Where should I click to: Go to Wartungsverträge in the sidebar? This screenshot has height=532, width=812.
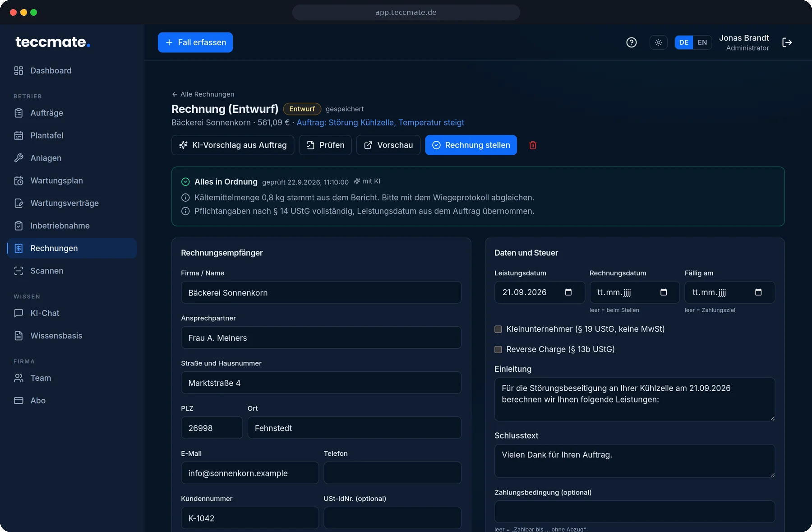(x=72, y=203)
